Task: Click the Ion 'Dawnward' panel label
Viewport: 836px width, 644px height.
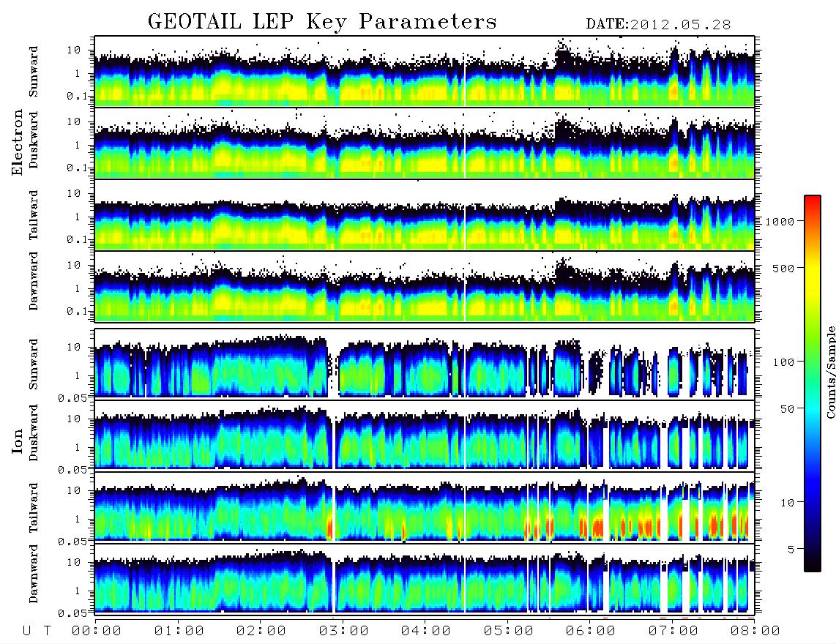Action: click(x=34, y=573)
